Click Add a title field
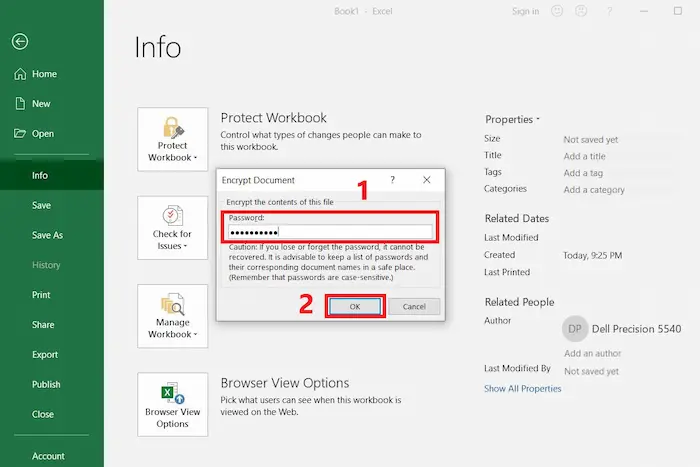 coord(584,156)
